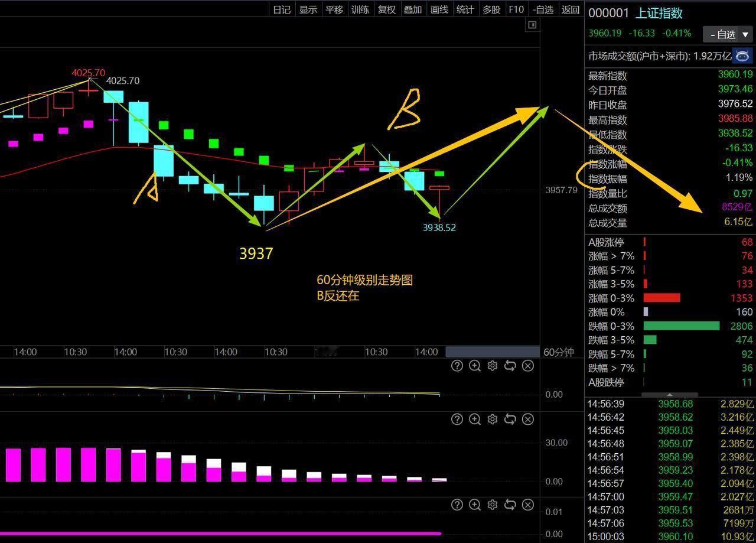Open settings gear of magenta bar indicator panel
Screen dimensions: 756x543
(492, 419)
